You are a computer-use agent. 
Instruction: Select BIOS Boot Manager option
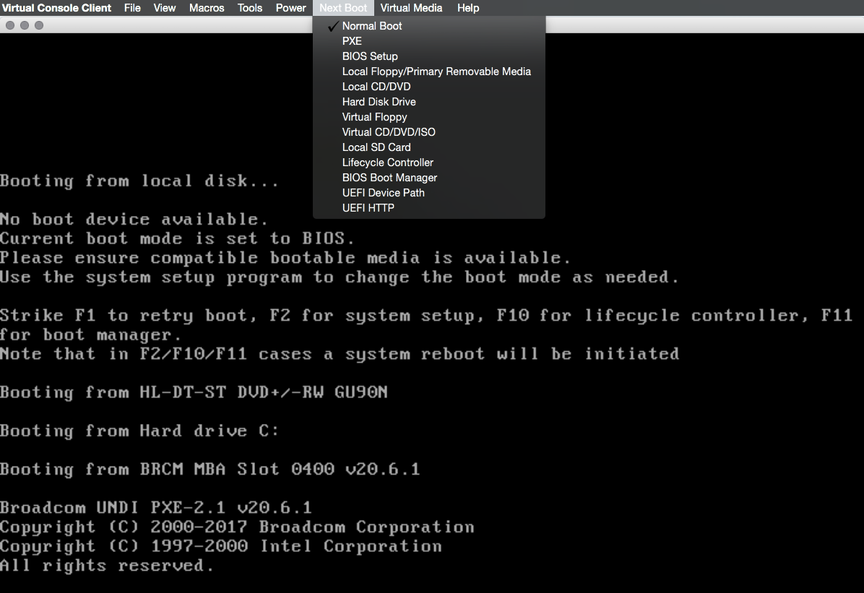(x=429, y=177)
